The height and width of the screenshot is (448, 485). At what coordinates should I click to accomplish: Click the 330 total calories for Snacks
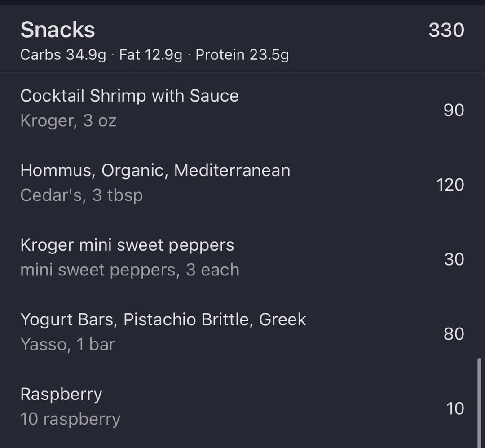pyautogui.click(x=446, y=30)
